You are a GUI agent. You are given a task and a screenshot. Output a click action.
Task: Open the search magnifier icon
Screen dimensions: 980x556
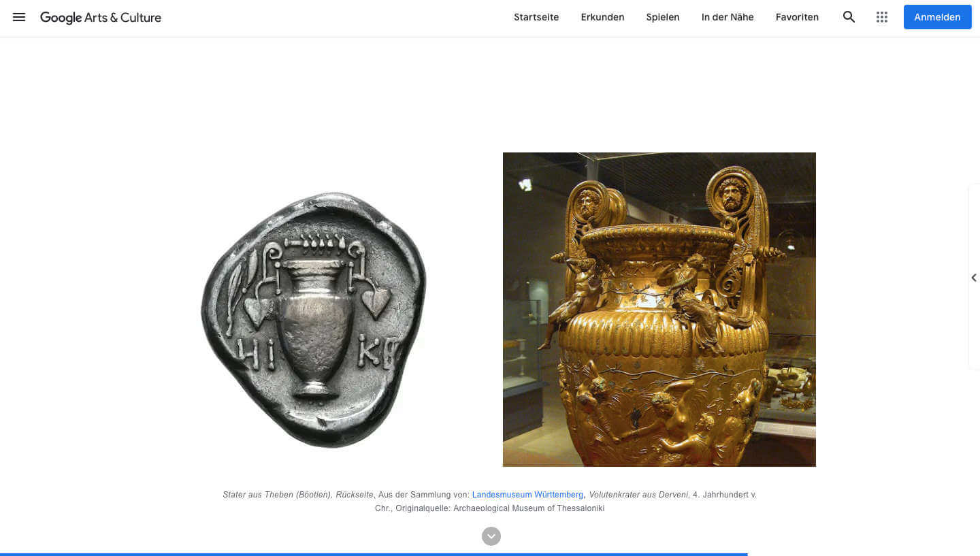(849, 17)
